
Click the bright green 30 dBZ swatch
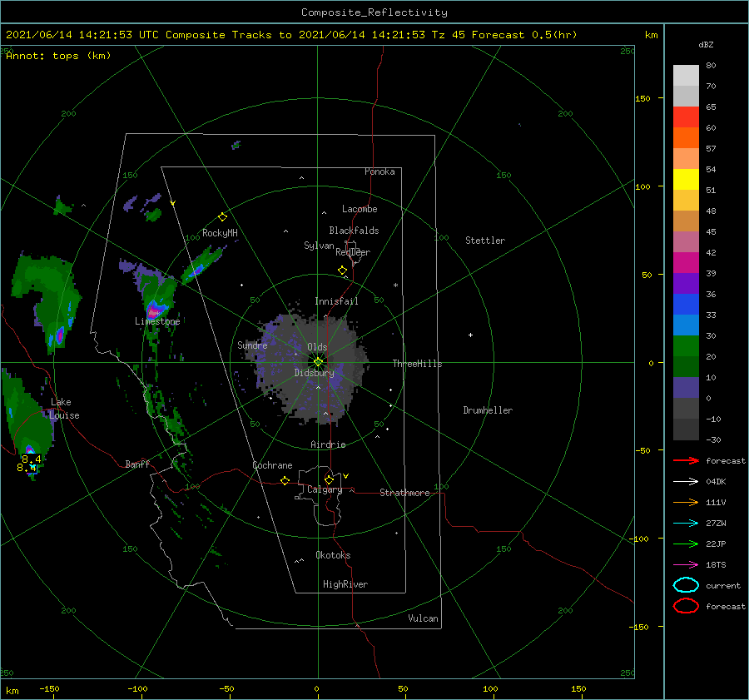(x=686, y=346)
